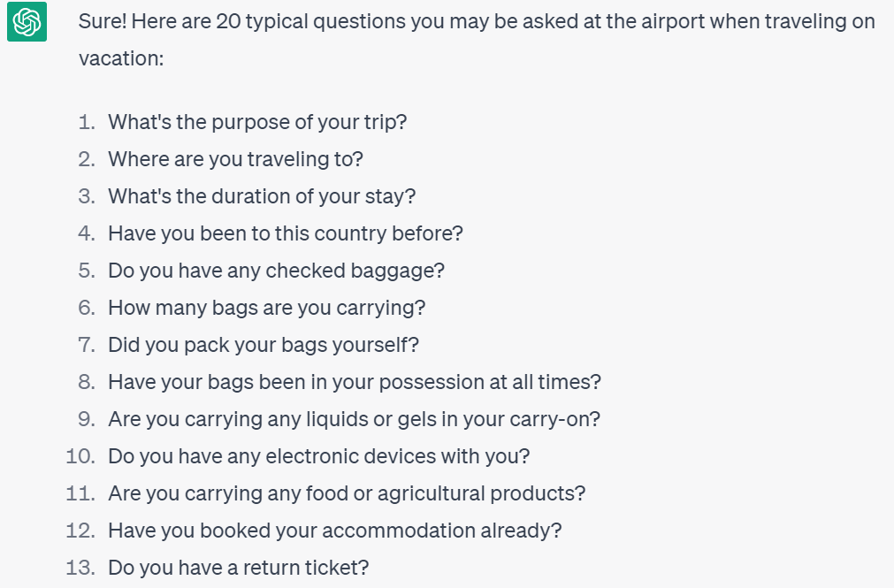Click the list number "7." marker
894x588 pixels.
(86, 345)
